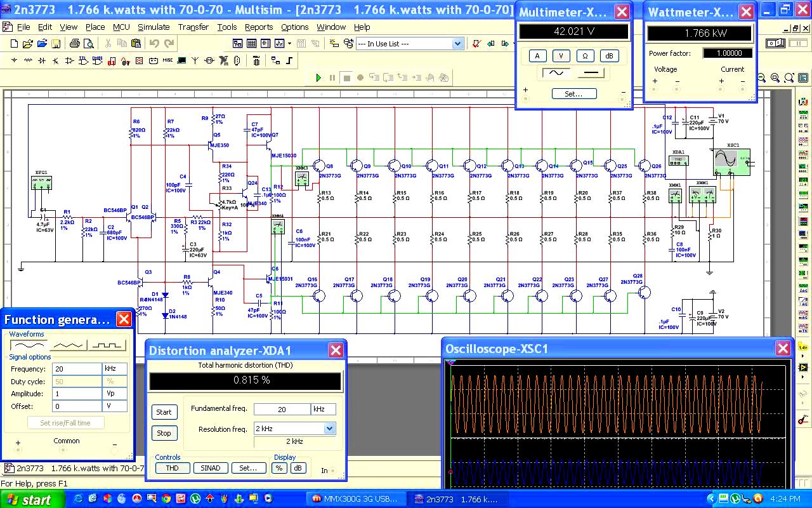Place an Analog op-amp component

click(69, 60)
